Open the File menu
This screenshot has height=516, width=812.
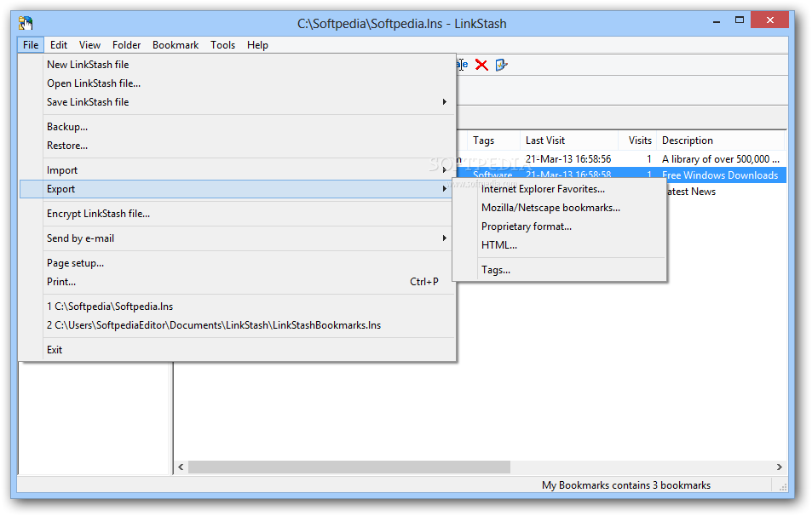point(31,45)
